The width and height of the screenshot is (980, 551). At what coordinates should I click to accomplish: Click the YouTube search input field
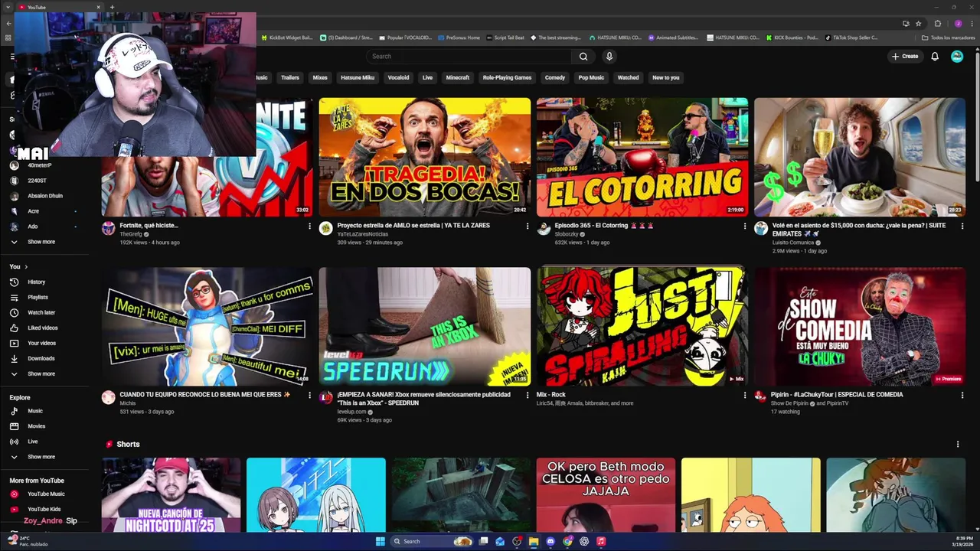pyautogui.click(x=469, y=56)
